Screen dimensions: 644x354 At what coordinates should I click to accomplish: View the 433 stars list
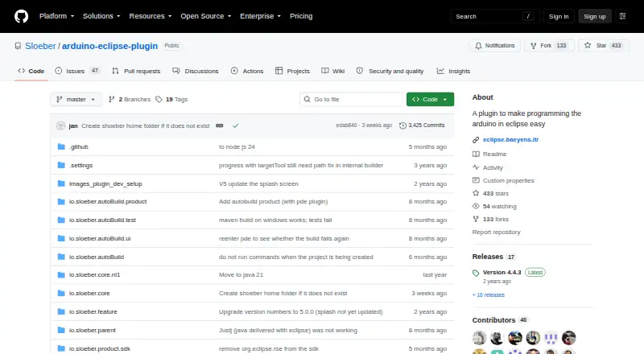[x=490, y=193]
